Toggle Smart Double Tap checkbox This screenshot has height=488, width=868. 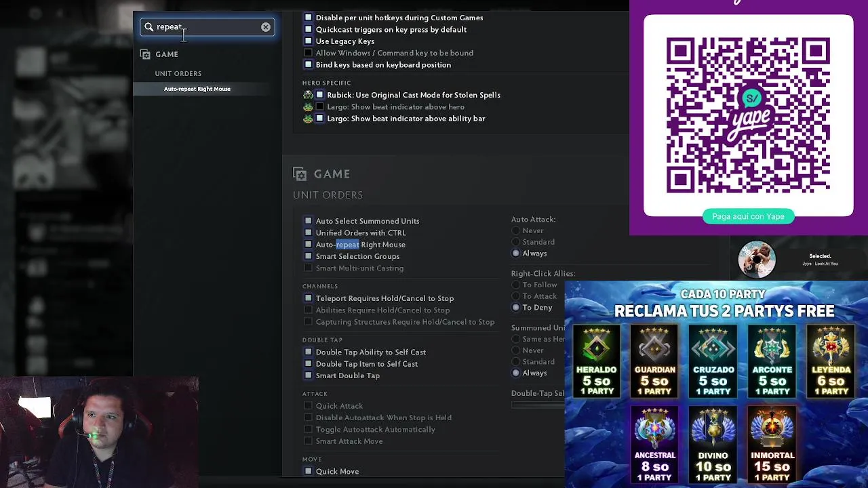[x=309, y=375]
